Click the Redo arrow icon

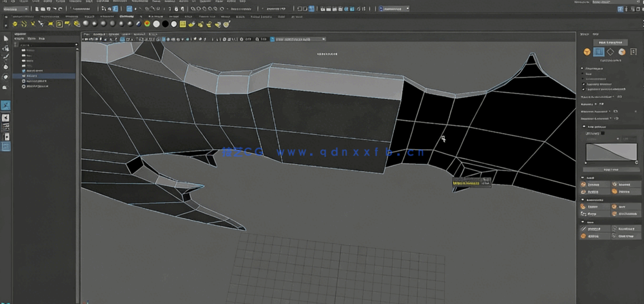61,8
